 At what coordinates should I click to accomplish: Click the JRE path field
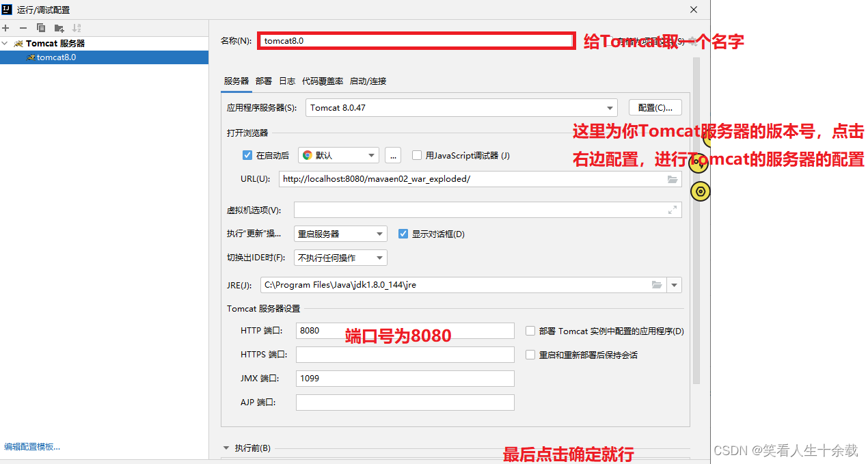pos(463,285)
